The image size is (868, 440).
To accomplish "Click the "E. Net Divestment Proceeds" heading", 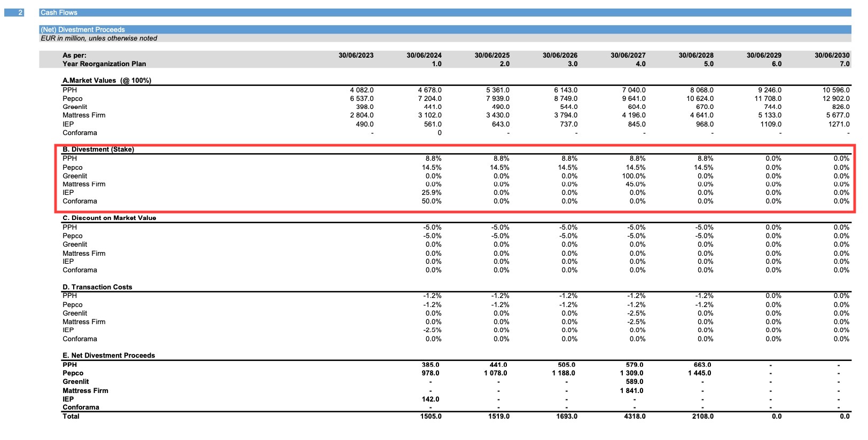I will (108, 356).
